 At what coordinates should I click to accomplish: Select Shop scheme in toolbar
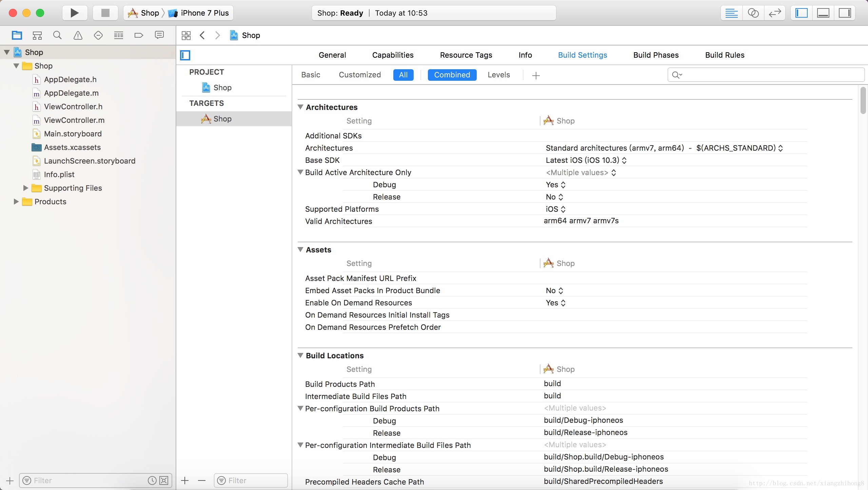coord(144,13)
